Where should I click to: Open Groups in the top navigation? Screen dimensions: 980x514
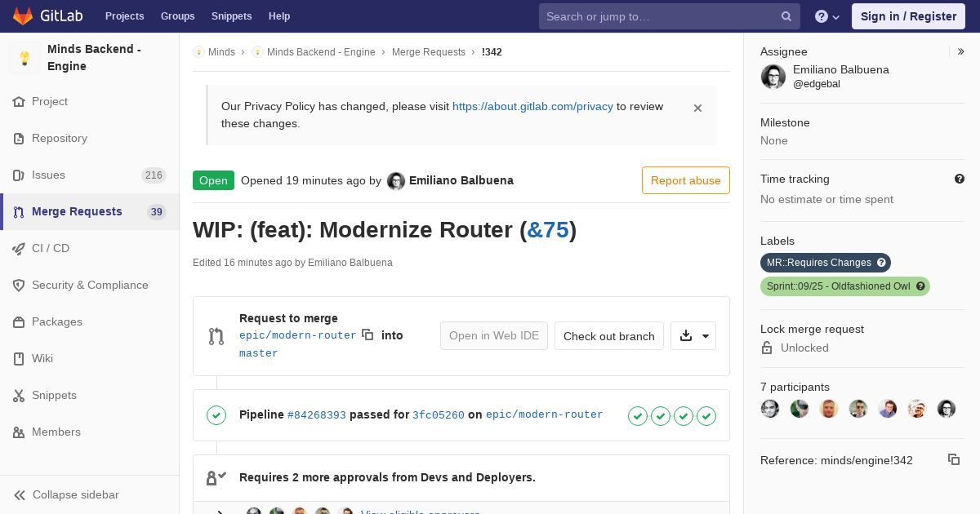177,16
